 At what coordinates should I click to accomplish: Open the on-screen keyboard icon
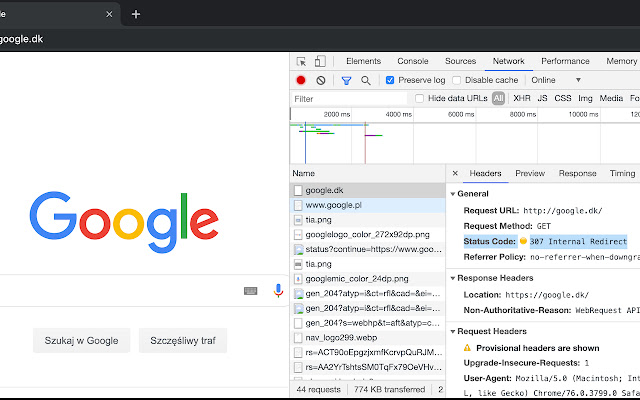251,291
